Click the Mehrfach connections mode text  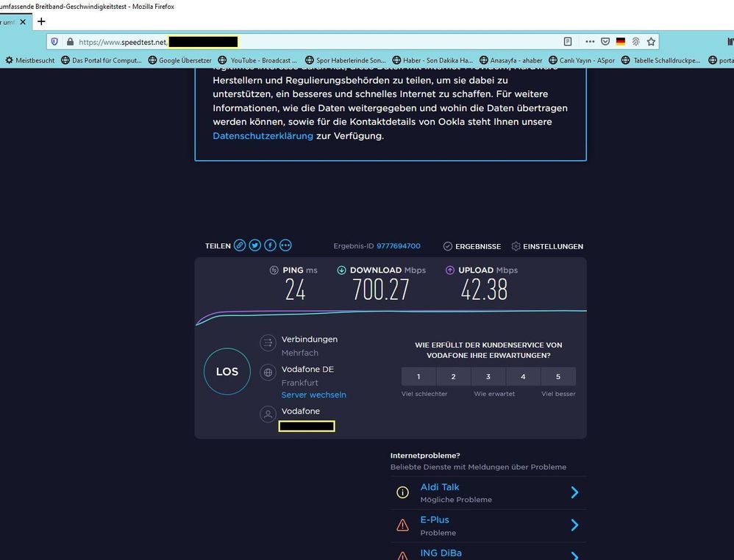tap(299, 353)
